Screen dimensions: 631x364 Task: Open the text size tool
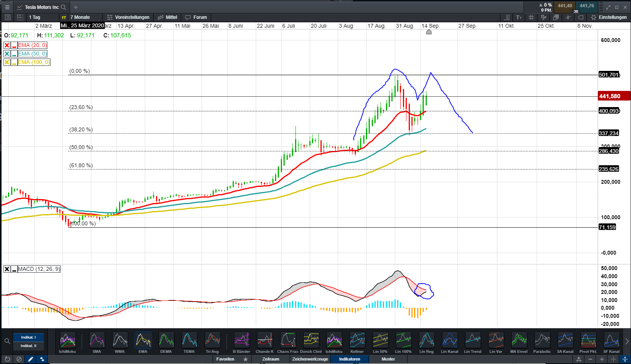tap(519, 17)
